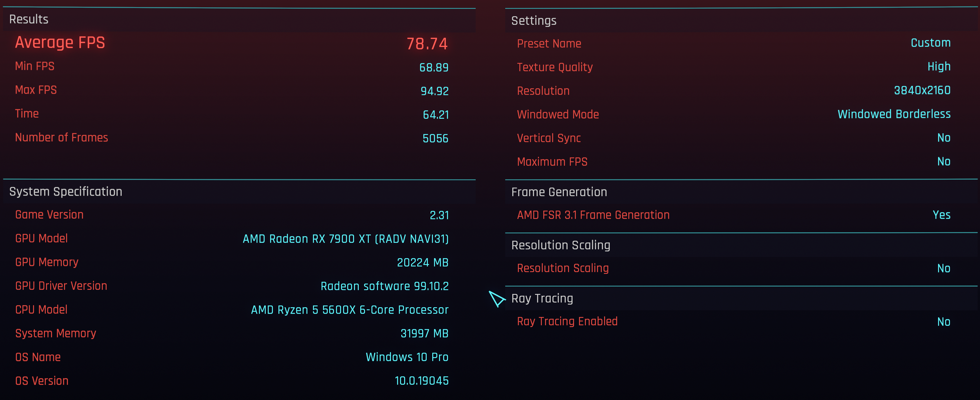Click the Maximum FPS setting label

coord(552,162)
